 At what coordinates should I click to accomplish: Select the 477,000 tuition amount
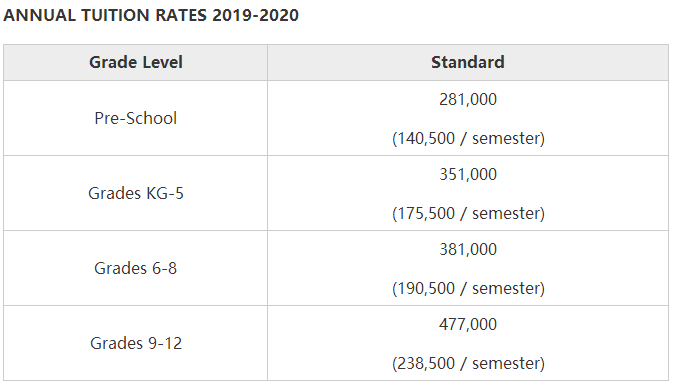[468, 324]
